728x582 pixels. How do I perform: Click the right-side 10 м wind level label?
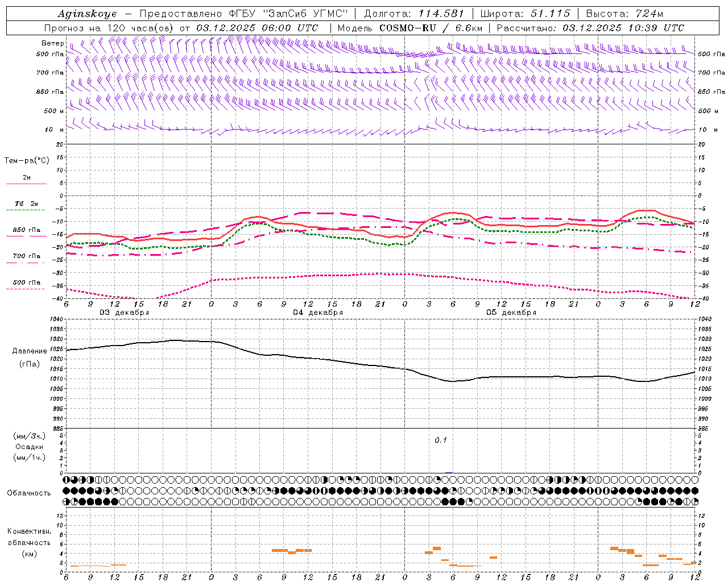[x=707, y=130]
